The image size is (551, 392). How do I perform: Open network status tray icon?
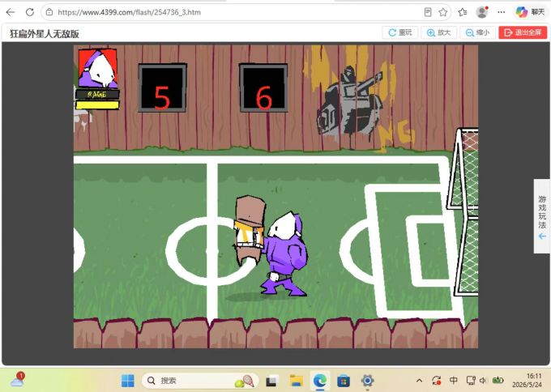pyautogui.click(x=471, y=381)
